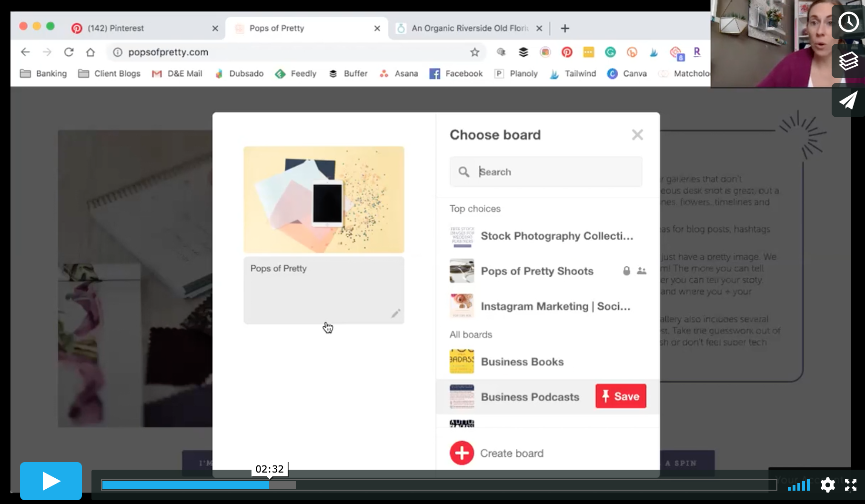
Task: Seek along the video progress bar
Action: [x=439, y=485]
